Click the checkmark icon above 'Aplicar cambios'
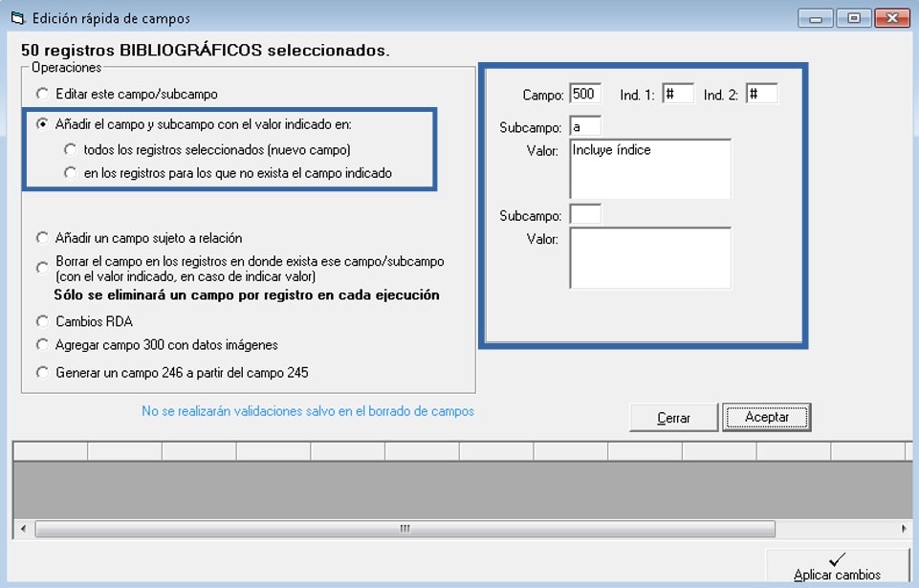 (838, 559)
